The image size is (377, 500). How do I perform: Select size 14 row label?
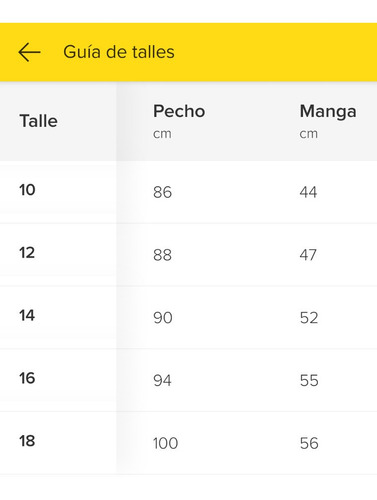coord(27,315)
